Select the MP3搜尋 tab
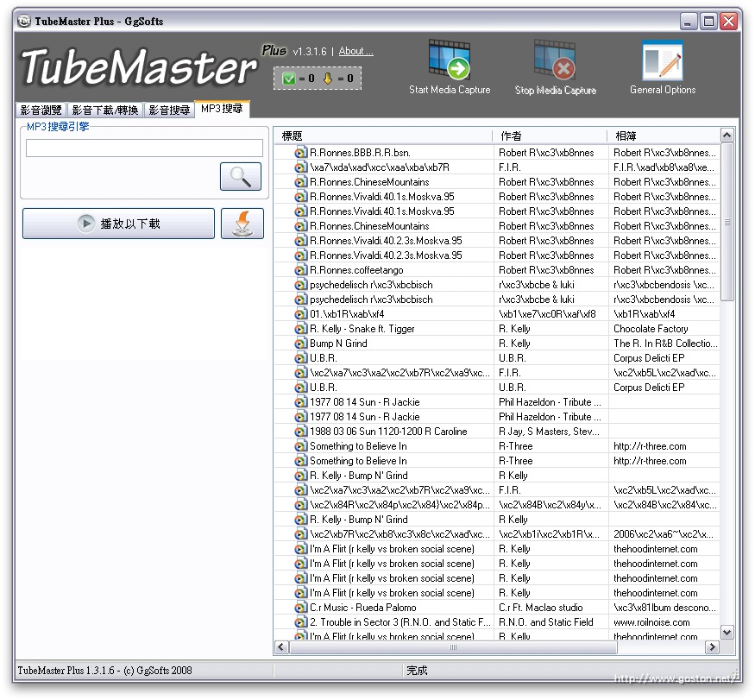Viewport: 755px width, 700px height. coord(222,109)
